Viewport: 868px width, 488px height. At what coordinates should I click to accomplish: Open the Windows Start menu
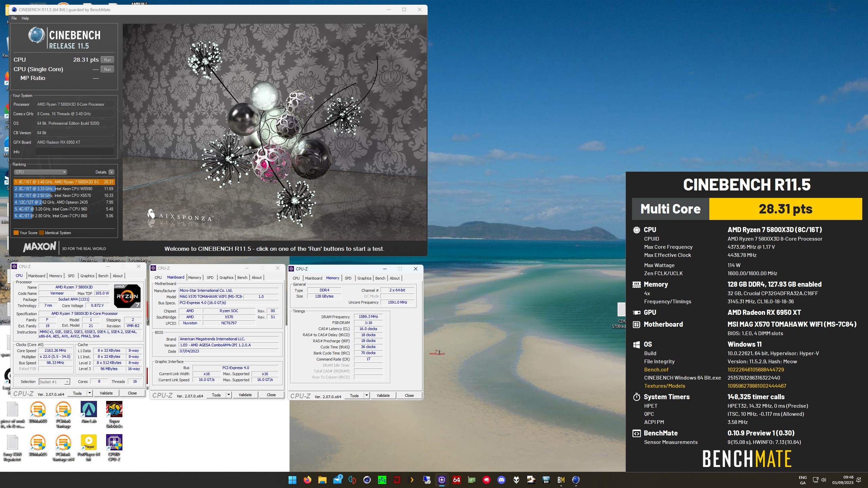292,480
